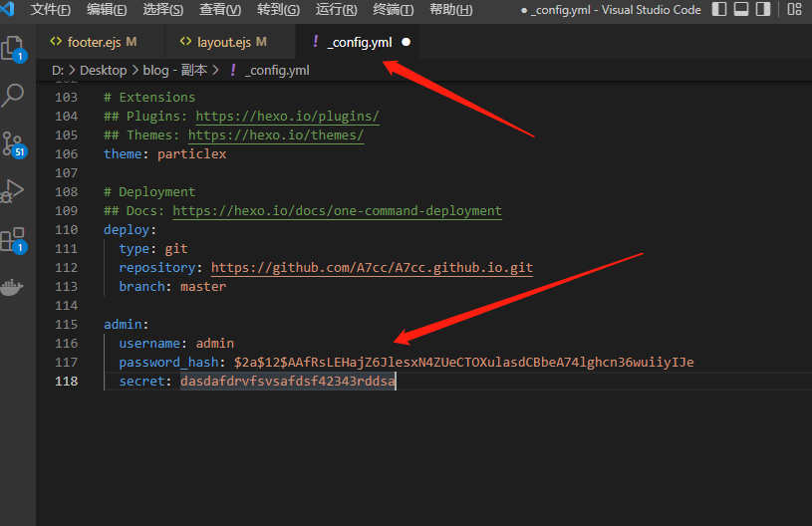Open the hexo.io/themes link
The image size is (812, 526).
(x=276, y=135)
